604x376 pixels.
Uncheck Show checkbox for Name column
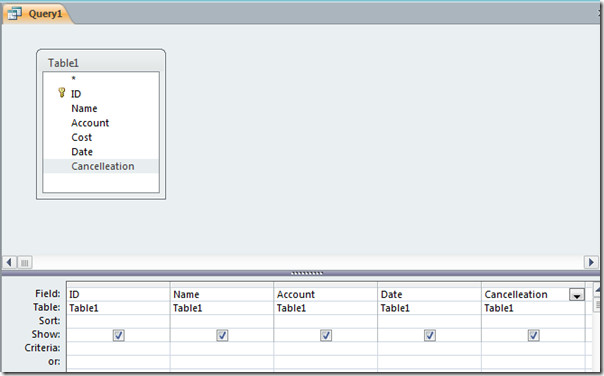coord(222,335)
